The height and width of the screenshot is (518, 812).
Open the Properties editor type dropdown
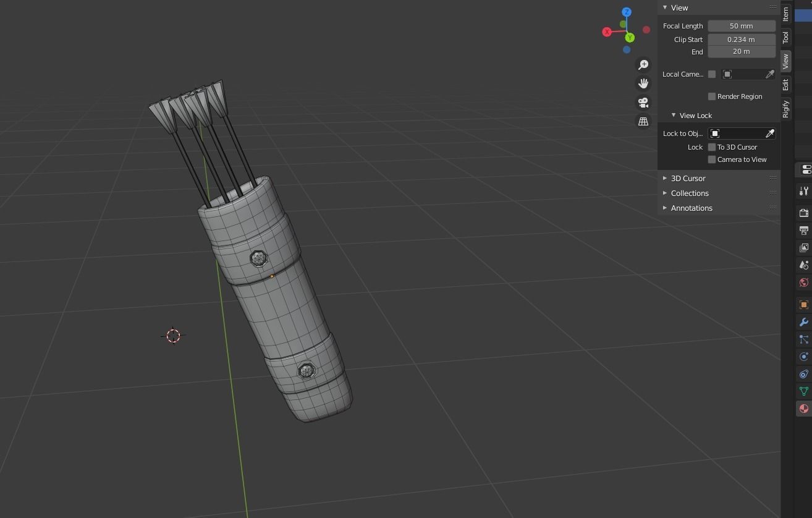point(805,169)
